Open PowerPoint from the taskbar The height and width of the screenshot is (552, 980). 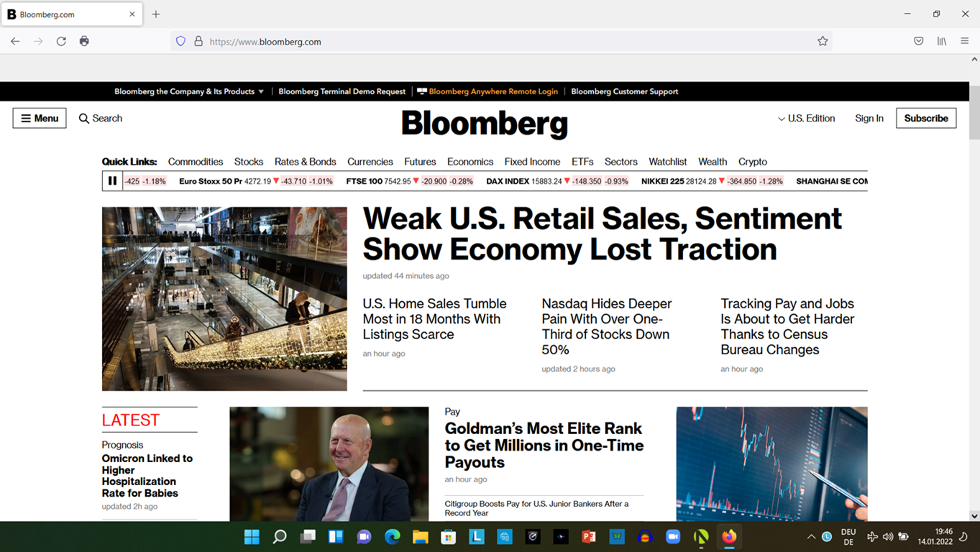pyautogui.click(x=588, y=537)
